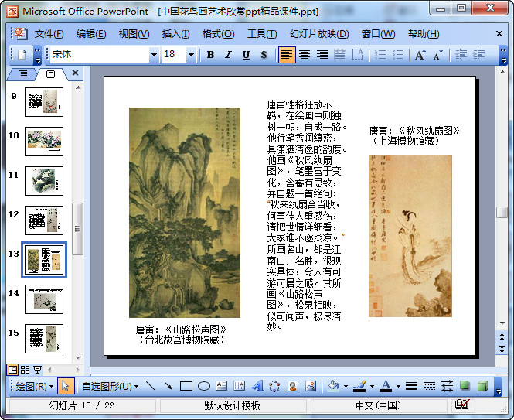Select slide 12 thumbnail

point(44,220)
